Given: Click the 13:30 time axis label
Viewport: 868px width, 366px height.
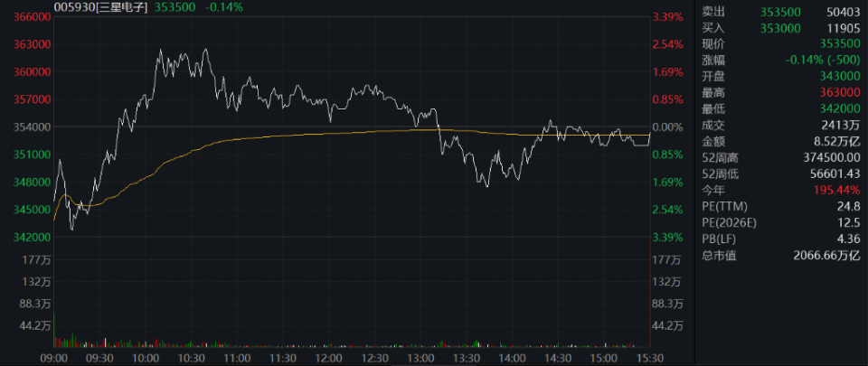Looking at the screenshot, I should point(467,357).
